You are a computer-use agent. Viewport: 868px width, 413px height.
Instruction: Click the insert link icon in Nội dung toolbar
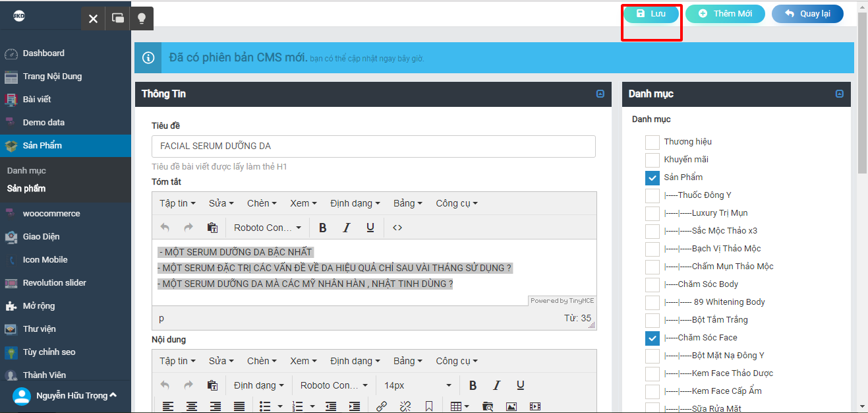(382, 406)
